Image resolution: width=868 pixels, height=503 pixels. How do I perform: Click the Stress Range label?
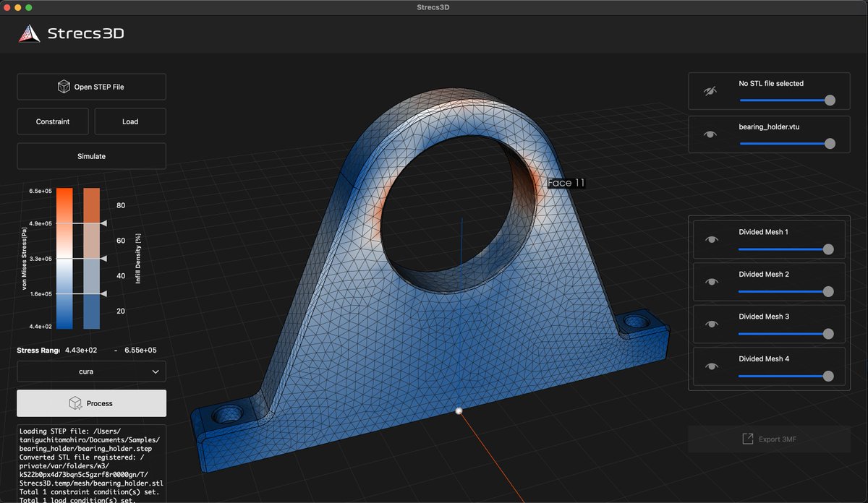point(38,350)
